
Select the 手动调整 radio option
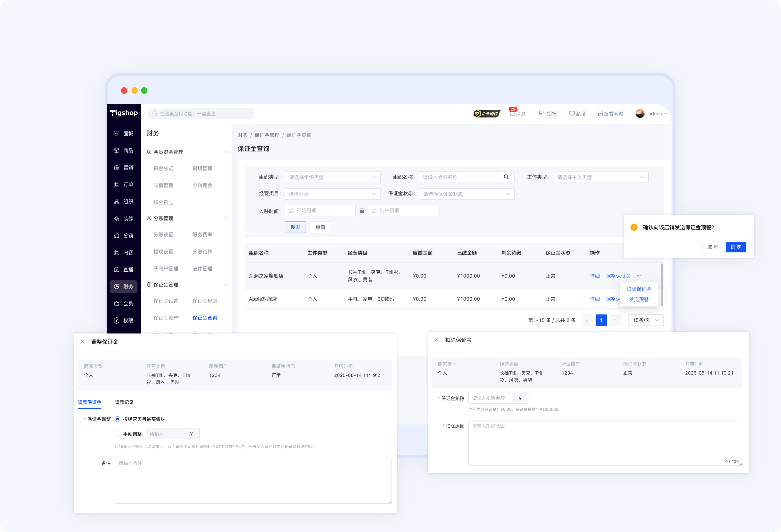(x=118, y=434)
